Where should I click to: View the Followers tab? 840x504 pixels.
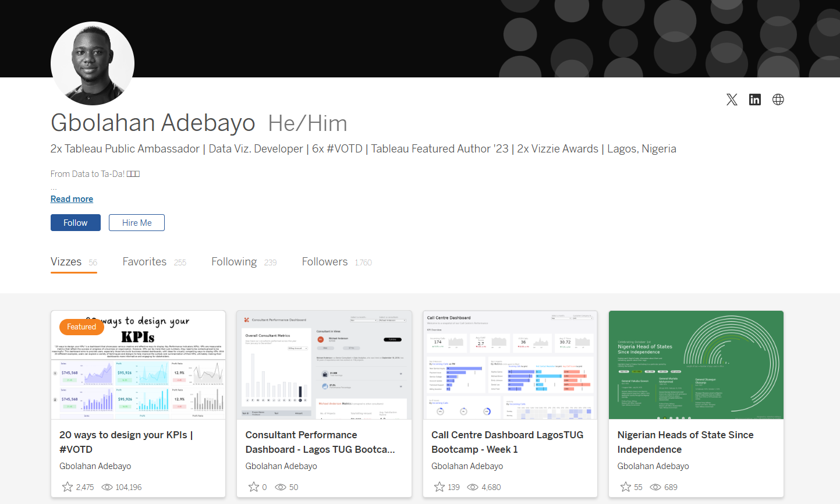click(x=325, y=262)
